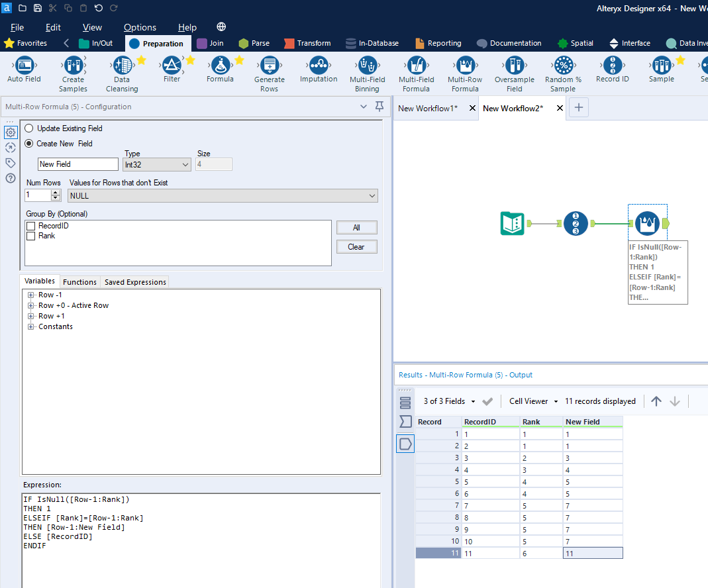The width and height of the screenshot is (708, 588).
Task: Switch to the Functions tab
Action: tap(79, 281)
